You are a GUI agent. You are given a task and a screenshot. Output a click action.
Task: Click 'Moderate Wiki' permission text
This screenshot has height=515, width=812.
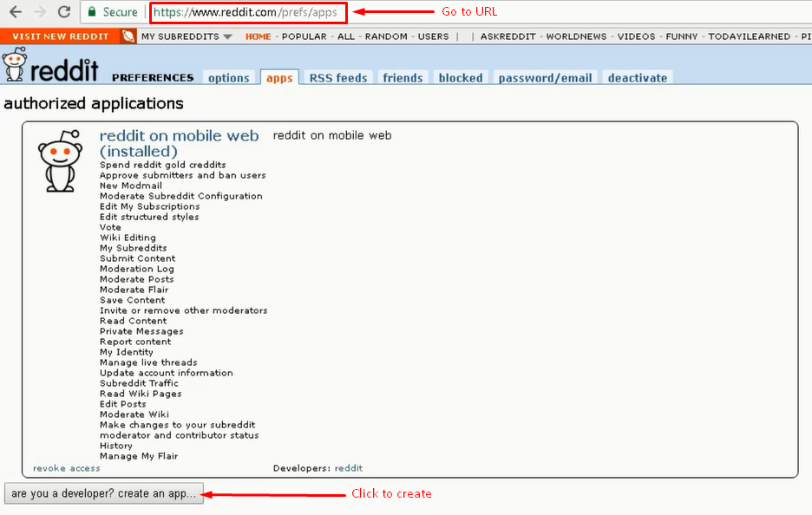point(134,414)
